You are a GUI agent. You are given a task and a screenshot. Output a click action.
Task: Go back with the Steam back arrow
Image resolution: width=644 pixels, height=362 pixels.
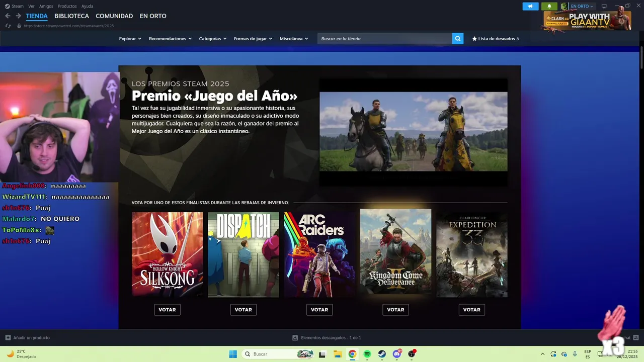8,16
